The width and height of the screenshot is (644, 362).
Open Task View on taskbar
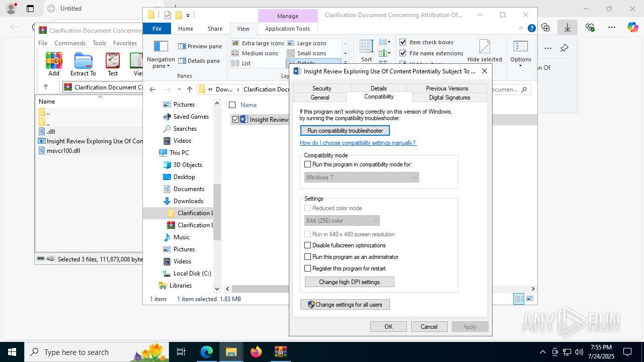tap(181, 352)
